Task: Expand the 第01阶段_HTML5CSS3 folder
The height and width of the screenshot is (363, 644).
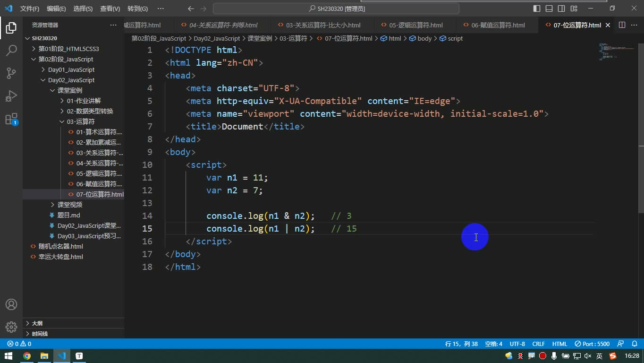Action: [74, 49]
